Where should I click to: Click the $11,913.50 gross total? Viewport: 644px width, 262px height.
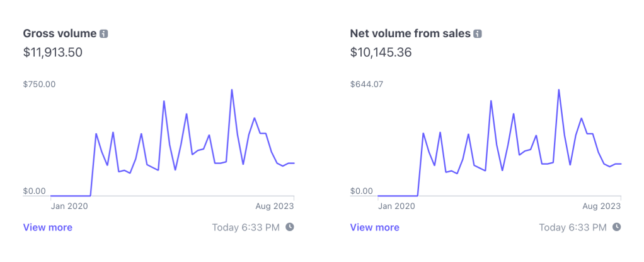point(52,52)
